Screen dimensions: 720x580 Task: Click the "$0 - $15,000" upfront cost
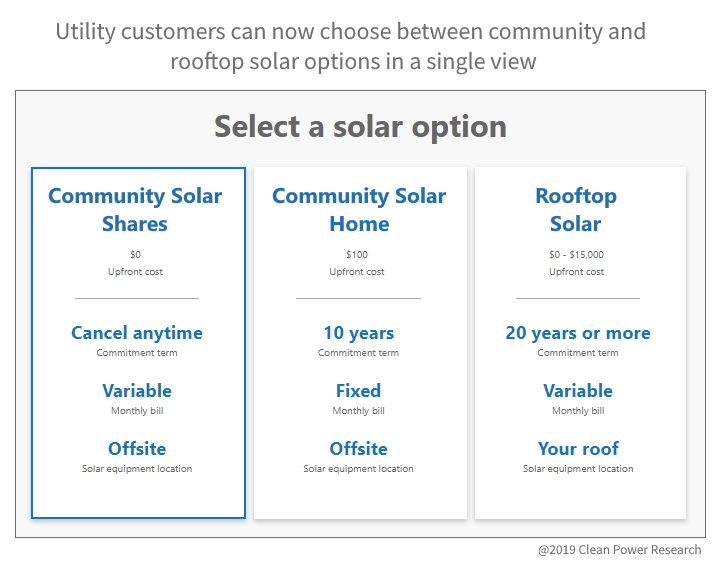click(576, 255)
